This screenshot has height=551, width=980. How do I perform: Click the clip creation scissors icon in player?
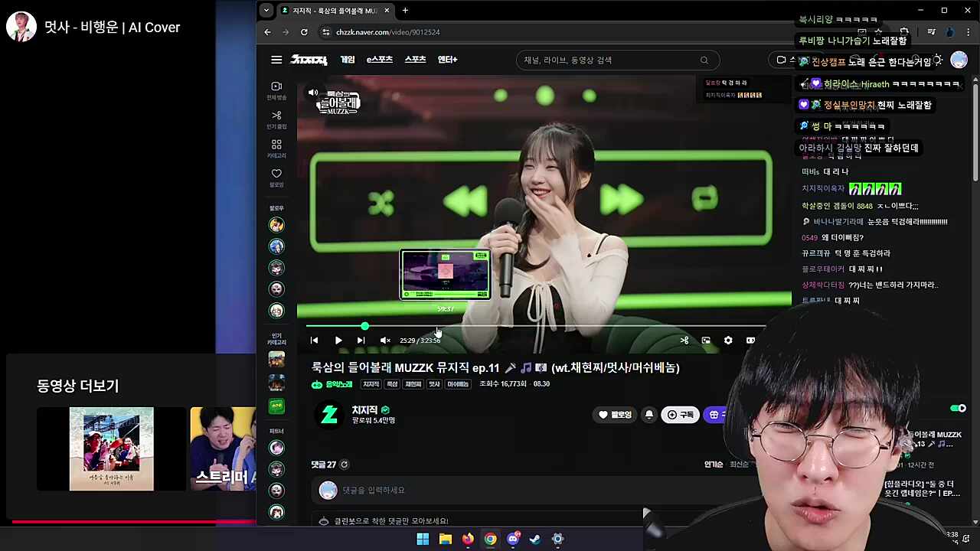click(684, 340)
